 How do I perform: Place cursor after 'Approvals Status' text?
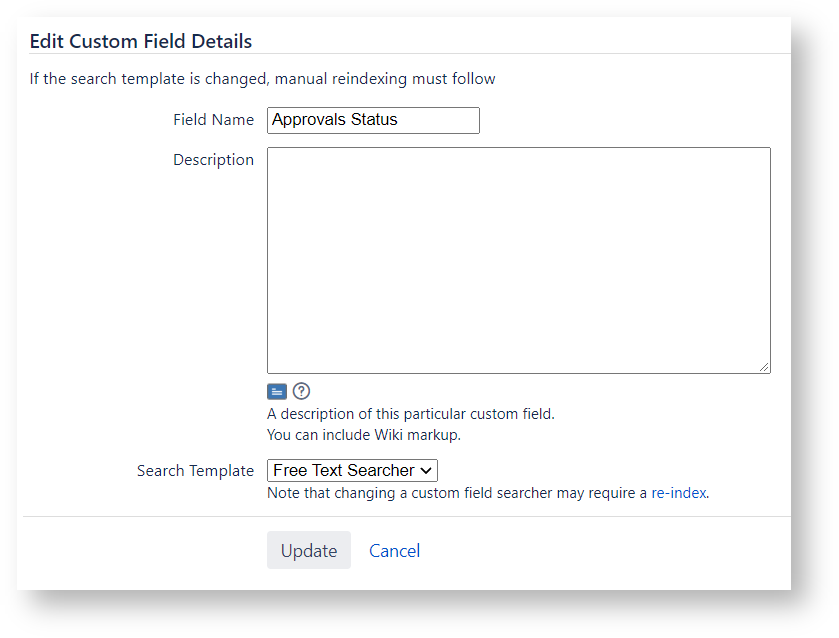pos(399,120)
